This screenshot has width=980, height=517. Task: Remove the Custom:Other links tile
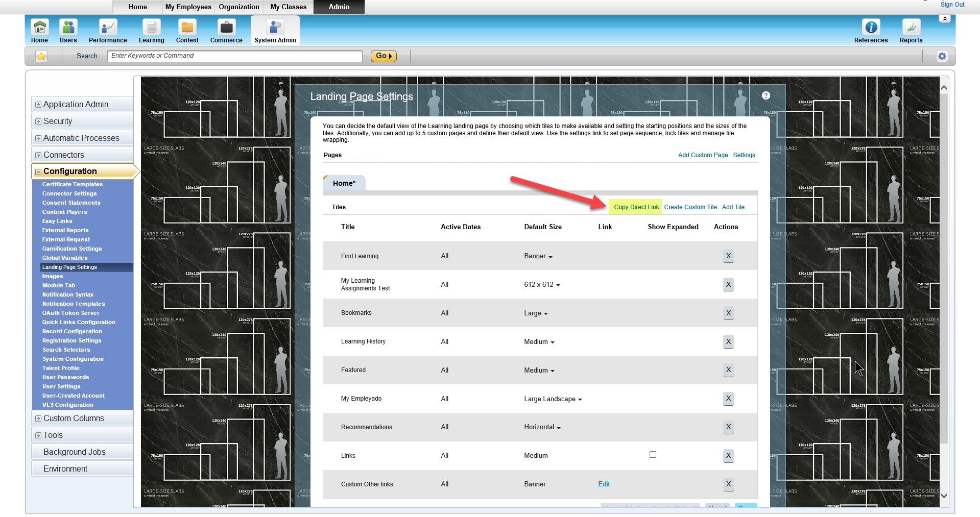pos(728,484)
